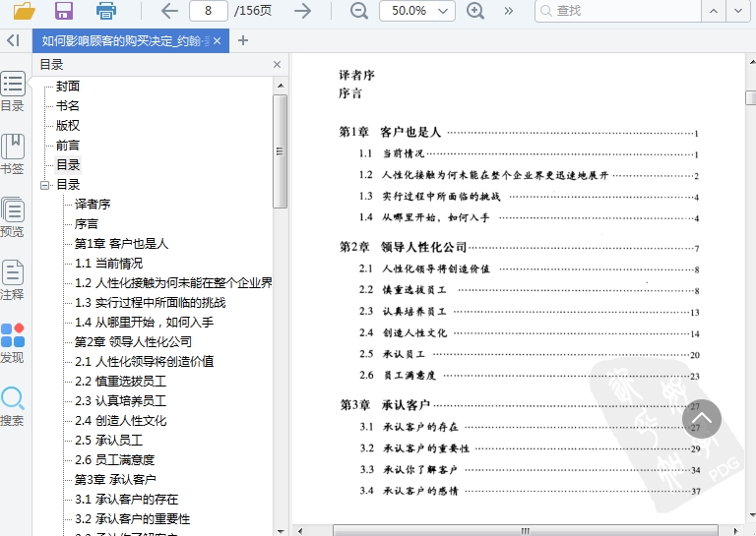
Task: Select 书名 in the outline tree
Action: (68, 106)
